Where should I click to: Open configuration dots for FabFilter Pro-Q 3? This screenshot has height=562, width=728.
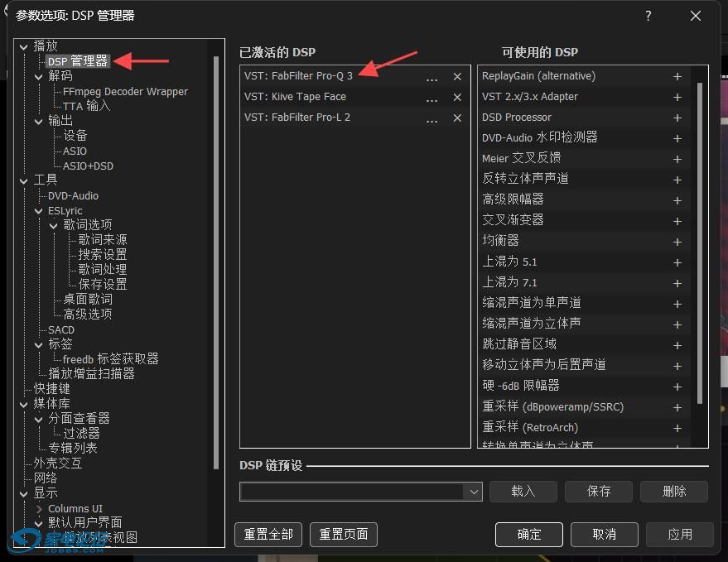(431, 77)
